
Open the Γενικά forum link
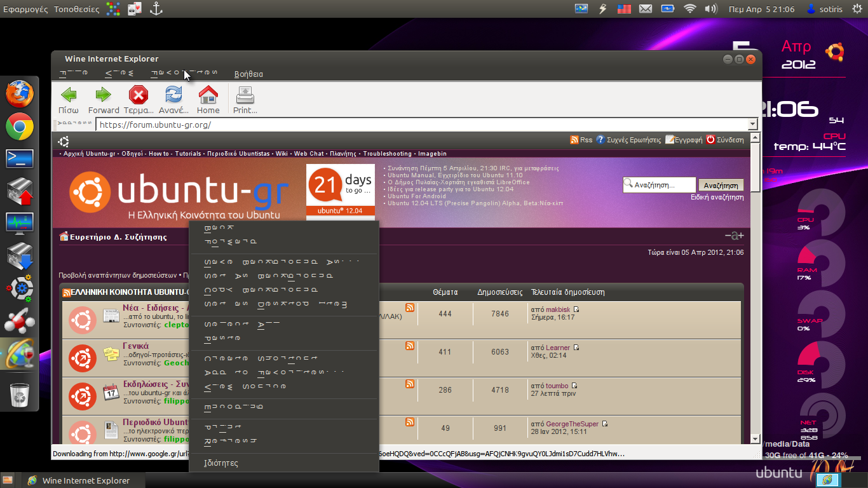pos(135,346)
